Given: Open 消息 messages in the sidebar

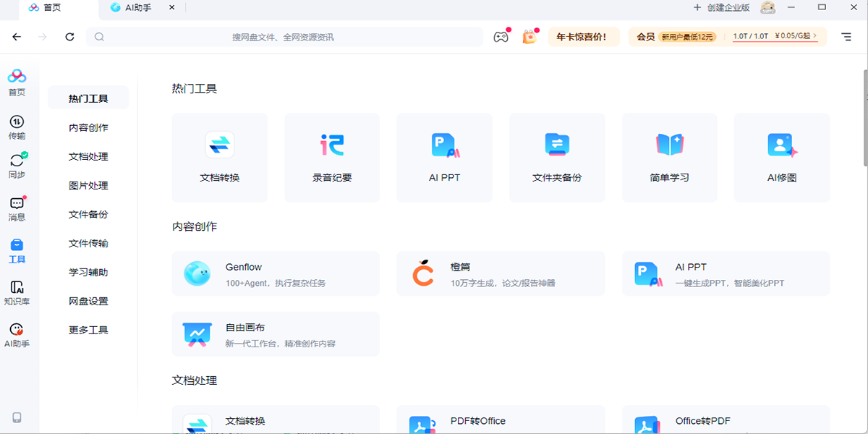Looking at the screenshot, I should [17, 208].
